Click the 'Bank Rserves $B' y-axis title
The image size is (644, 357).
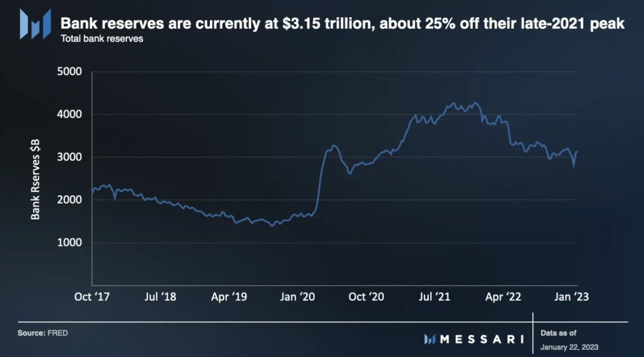click(36, 179)
